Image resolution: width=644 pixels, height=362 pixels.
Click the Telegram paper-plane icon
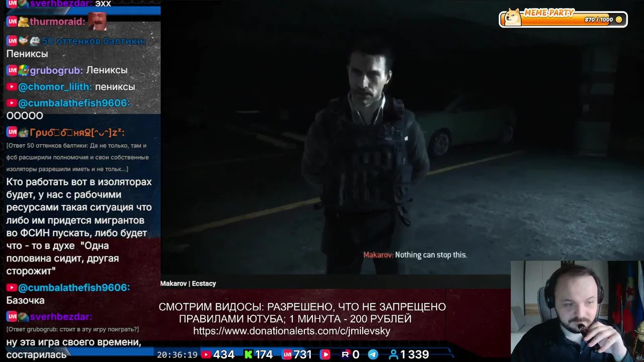[x=373, y=354]
